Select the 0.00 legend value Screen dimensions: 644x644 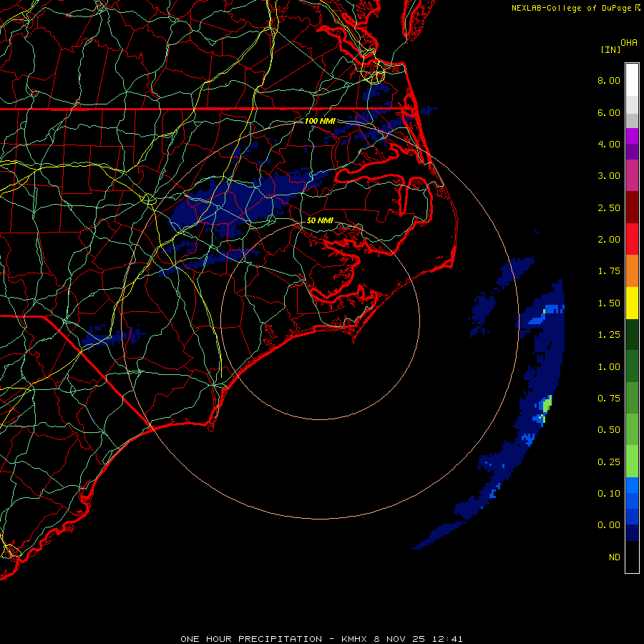click(x=609, y=525)
